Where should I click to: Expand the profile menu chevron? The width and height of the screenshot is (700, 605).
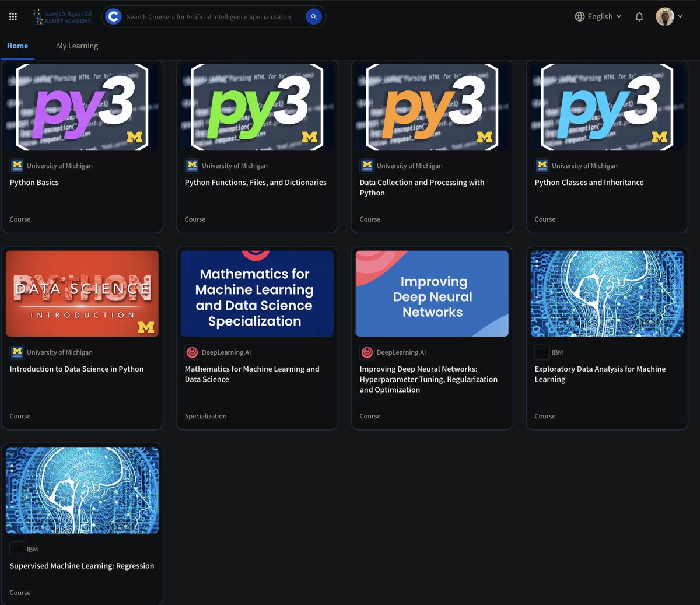(x=680, y=16)
